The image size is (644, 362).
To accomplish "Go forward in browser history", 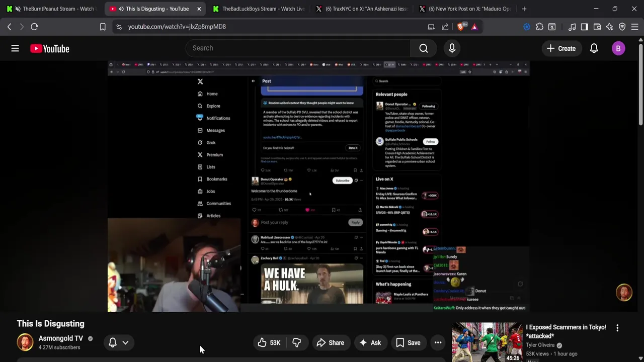I will coord(22,27).
